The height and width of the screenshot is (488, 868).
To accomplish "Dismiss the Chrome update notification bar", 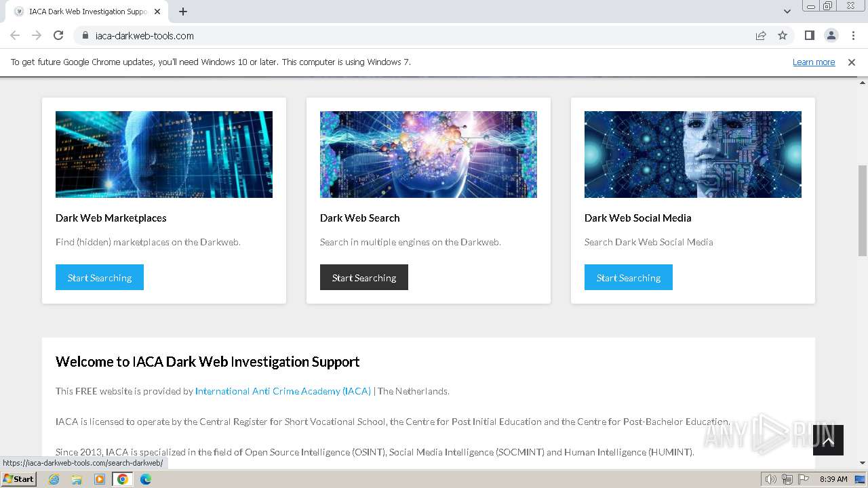I will tap(852, 62).
